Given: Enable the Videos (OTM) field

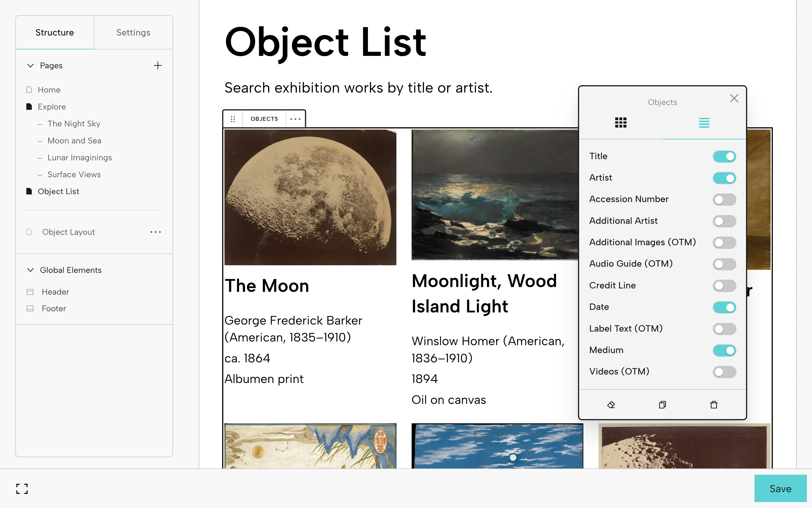Looking at the screenshot, I should point(724,372).
